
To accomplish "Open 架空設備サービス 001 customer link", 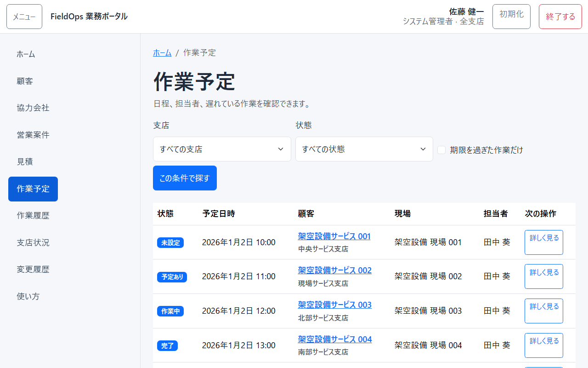I will [334, 236].
